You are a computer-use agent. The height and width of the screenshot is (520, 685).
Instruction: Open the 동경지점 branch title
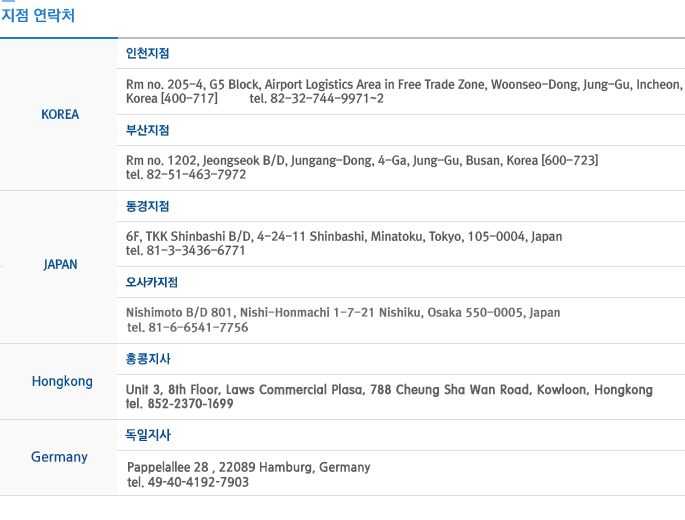[147, 206]
